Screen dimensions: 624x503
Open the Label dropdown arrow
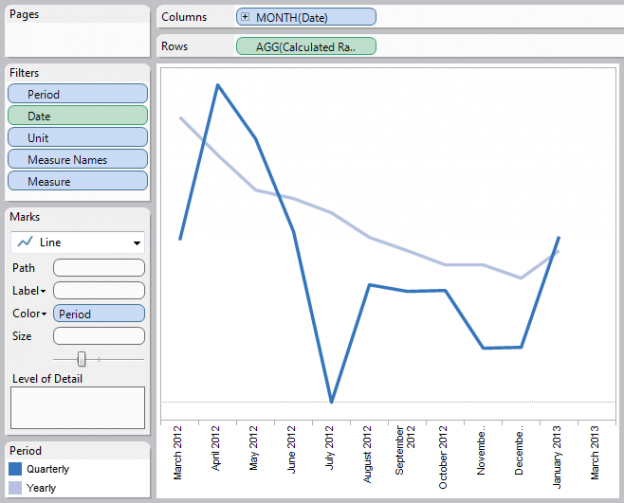point(43,291)
